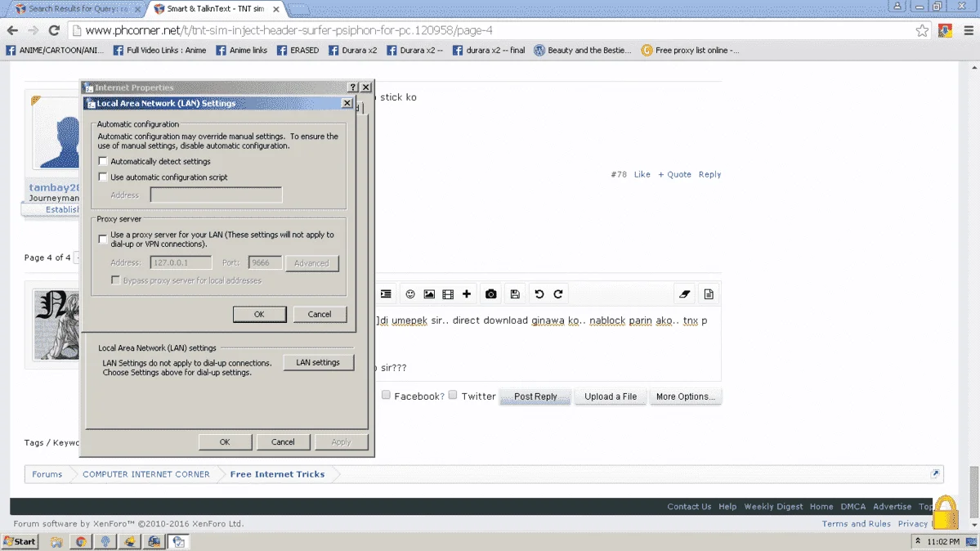This screenshot has width=980, height=551.
Task: Insert an image in the reply editor
Action: 429,294
